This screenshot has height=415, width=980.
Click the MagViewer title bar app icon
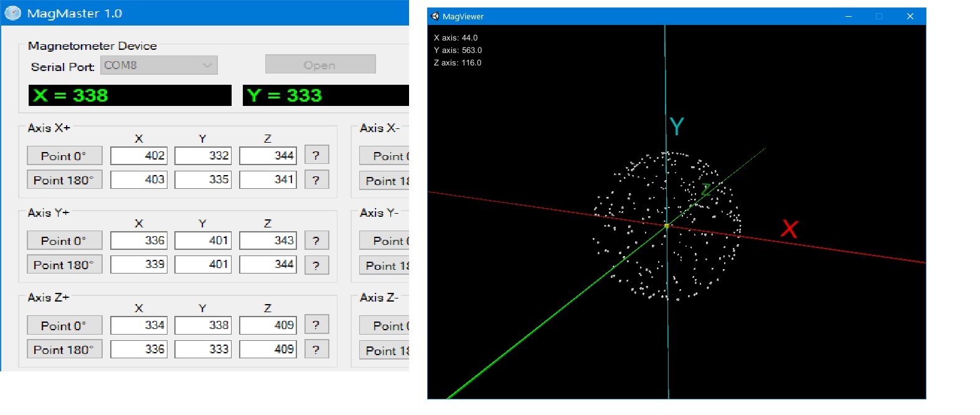point(435,16)
